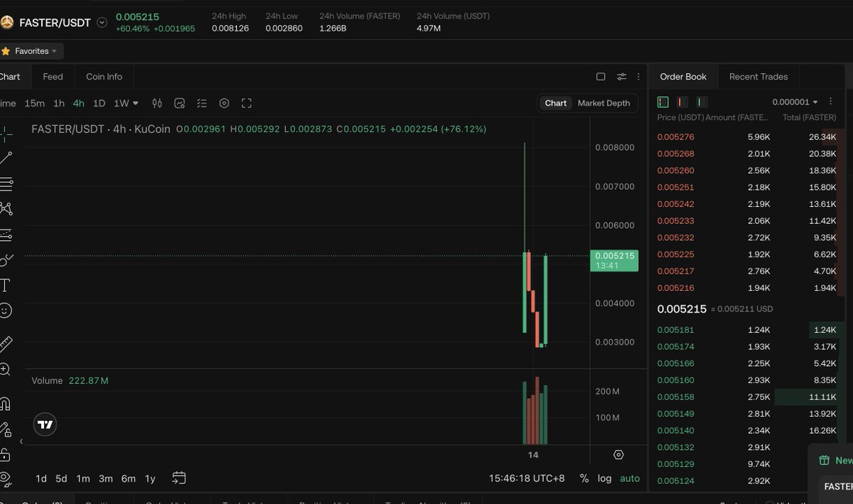Expand the FASTER/USDT pair selector
Image resolution: width=853 pixels, height=504 pixels.
(102, 23)
